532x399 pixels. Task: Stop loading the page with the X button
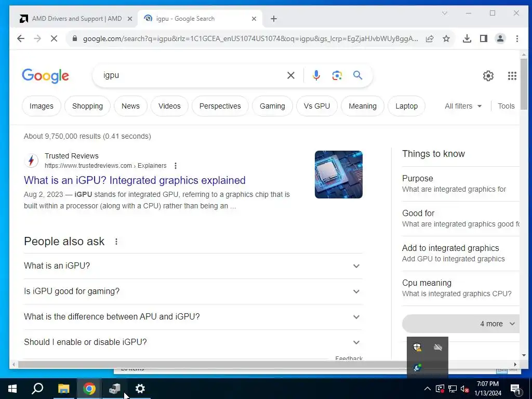click(54, 38)
